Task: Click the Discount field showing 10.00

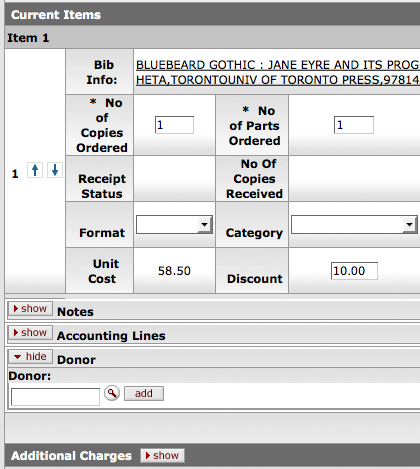Action: click(x=354, y=271)
